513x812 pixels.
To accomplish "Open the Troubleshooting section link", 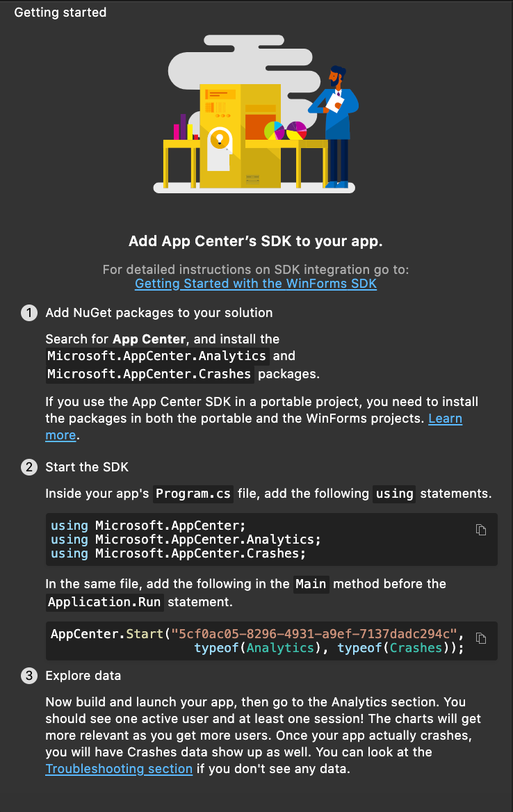I will coord(119,768).
